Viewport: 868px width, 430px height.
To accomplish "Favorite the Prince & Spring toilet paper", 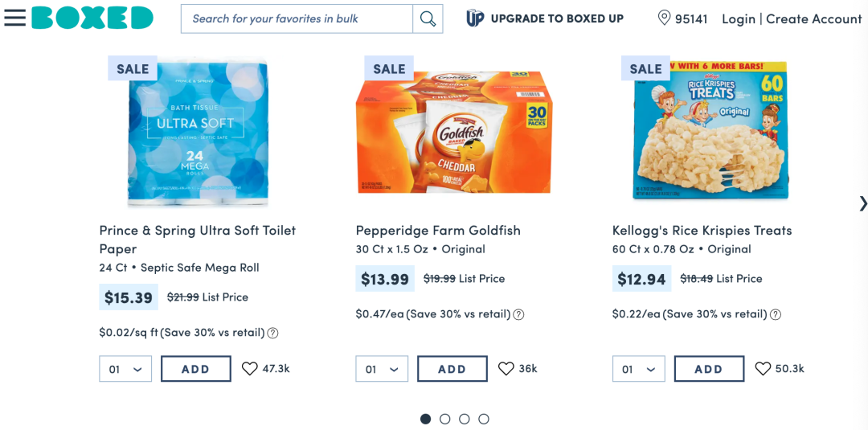I will tap(250, 369).
